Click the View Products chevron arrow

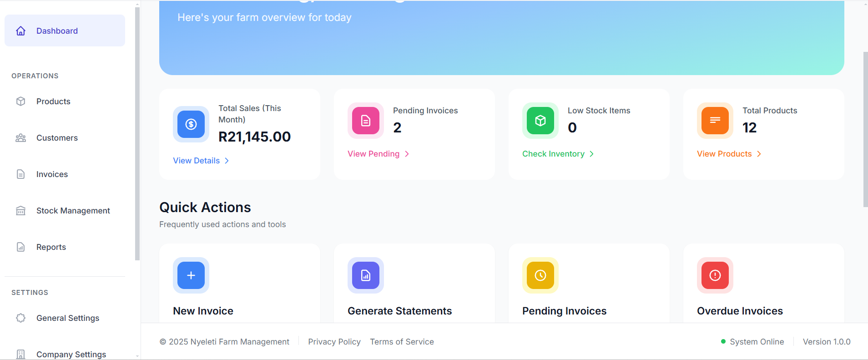point(759,154)
